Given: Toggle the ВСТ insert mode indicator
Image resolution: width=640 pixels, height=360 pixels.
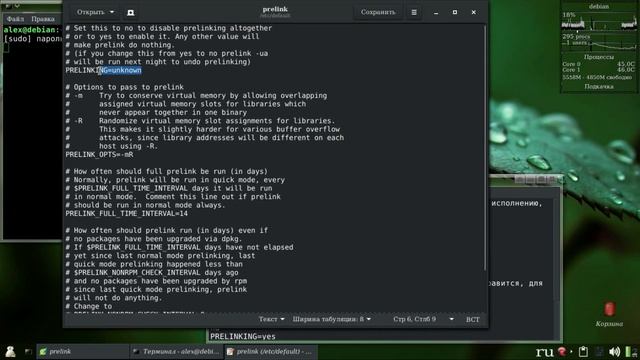Looking at the screenshot, I should pos(473,320).
